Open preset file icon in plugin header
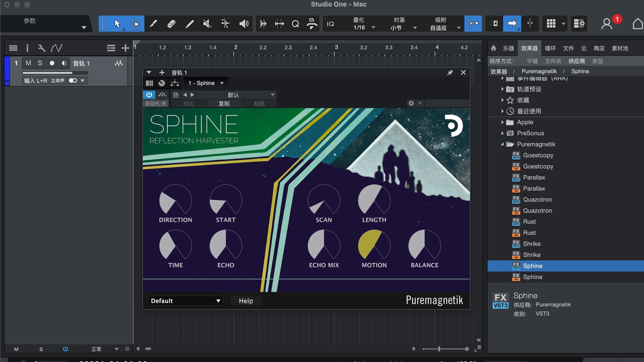The image size is (644, 362). pos(175,95)
